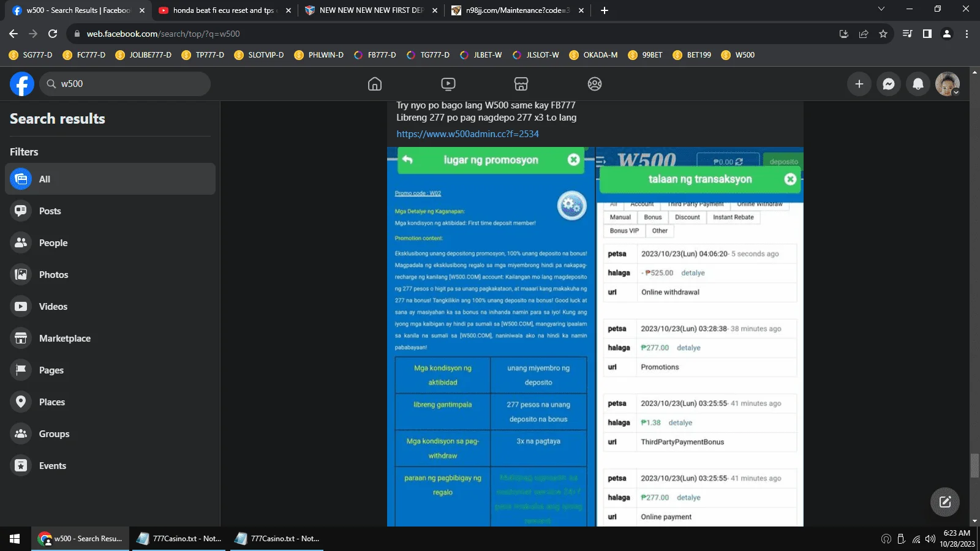The image size is (980, 551).
Task: Click the browser back arrow
Action: [x=13, y=34]
